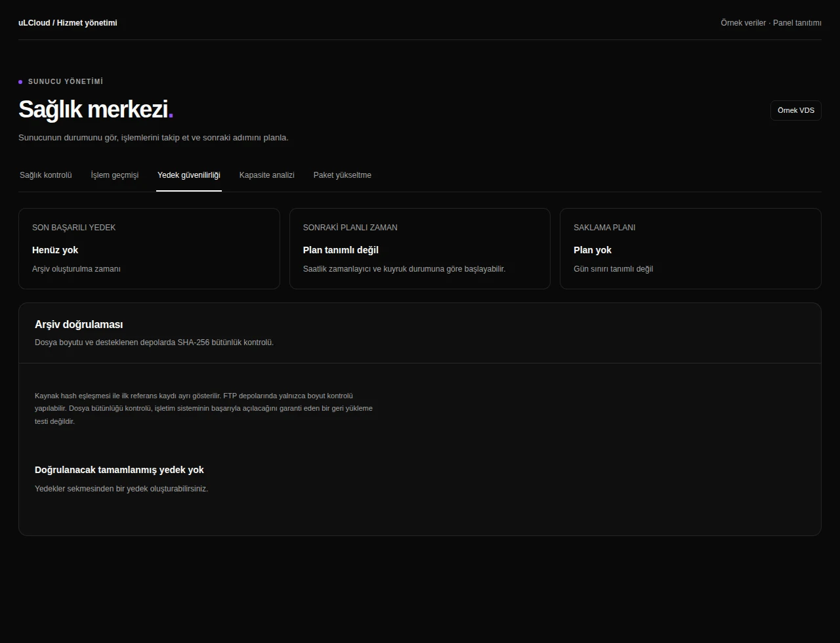This screenshot has width=840, height=643.
Task: Click the Örnek VDS button
Action: [x=795, y=110]
